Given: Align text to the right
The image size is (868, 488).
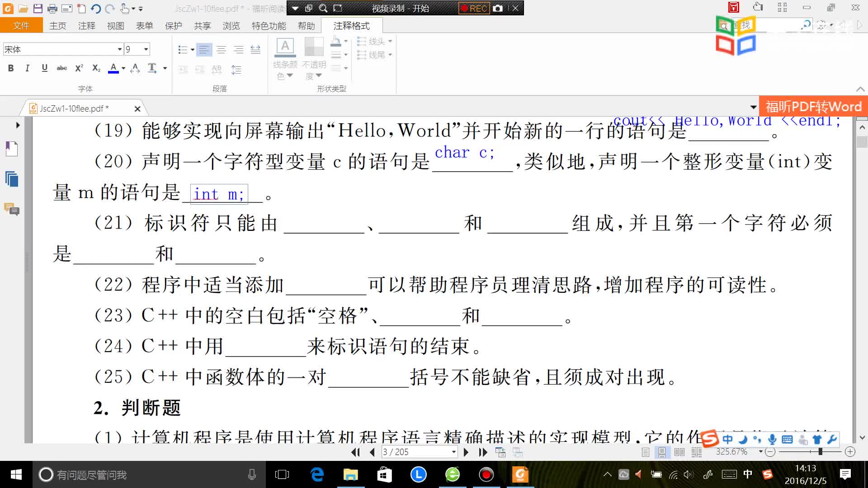Looking at the screenshot, I should point(238,49).
